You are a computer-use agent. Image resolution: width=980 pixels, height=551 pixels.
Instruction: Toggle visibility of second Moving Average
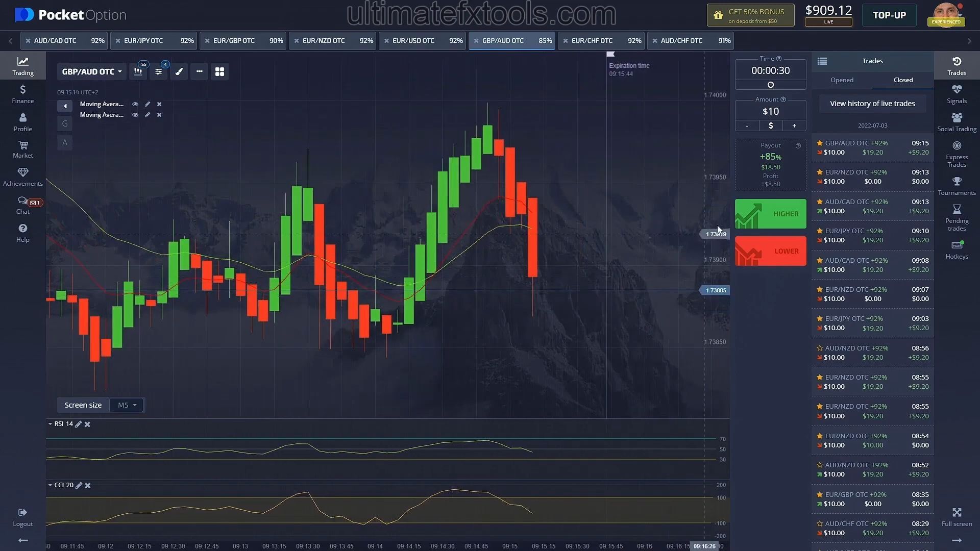135,115
